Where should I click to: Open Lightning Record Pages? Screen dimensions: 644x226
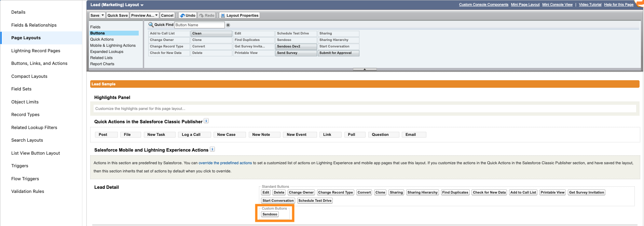click(x=36, y=51)
